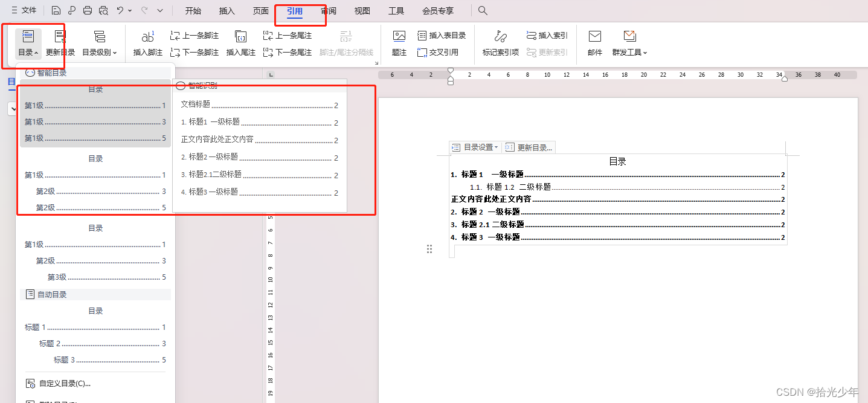This screenshot has width=868, height=403.
Task: Open the Mail (邮件) merge icon
Action: pyautogui.click(x=594, y=37)
